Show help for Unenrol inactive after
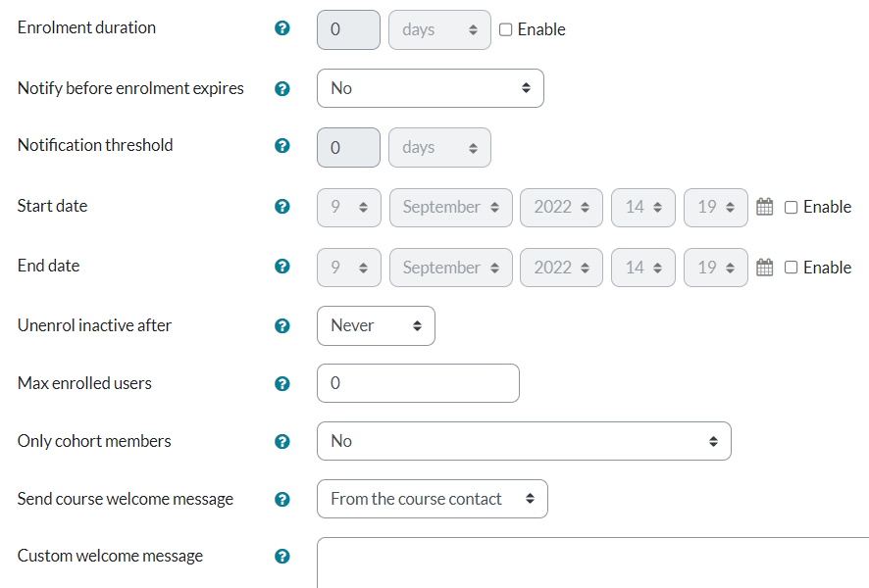 point(282,325)
